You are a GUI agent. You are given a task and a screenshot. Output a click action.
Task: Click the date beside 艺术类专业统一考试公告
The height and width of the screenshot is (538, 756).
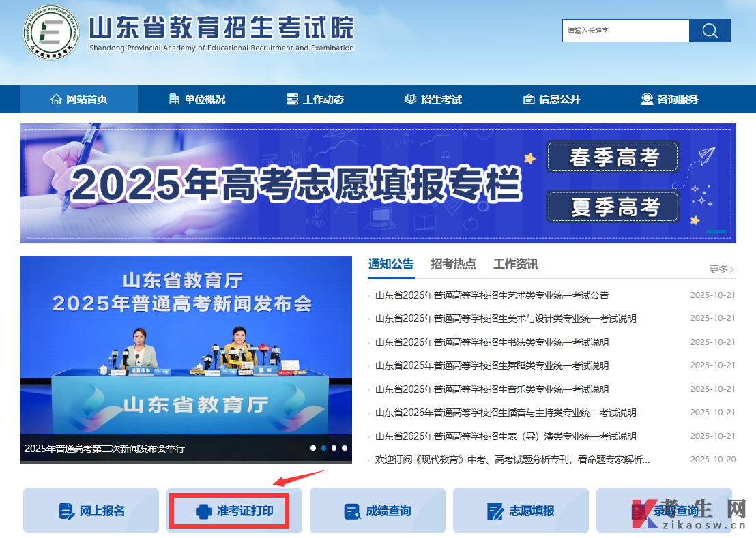tap(713, 295)
